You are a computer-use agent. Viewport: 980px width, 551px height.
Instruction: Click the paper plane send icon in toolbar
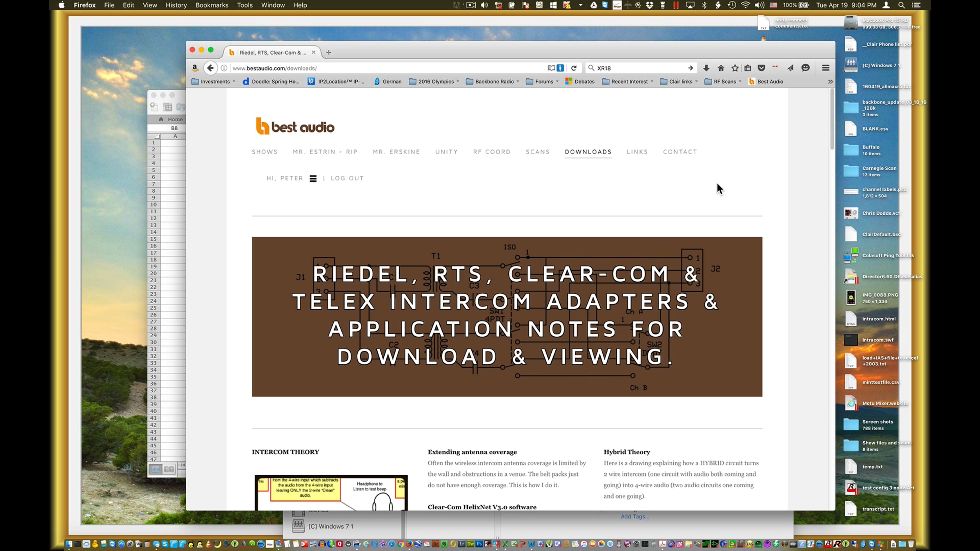[x=791, y=68]
